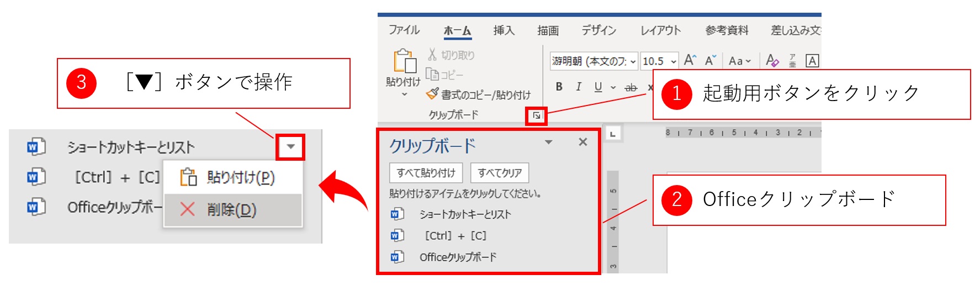Click the Clear All Formatting eraser icon
This screenshot has width=980, height=285.
pos(772,61)
